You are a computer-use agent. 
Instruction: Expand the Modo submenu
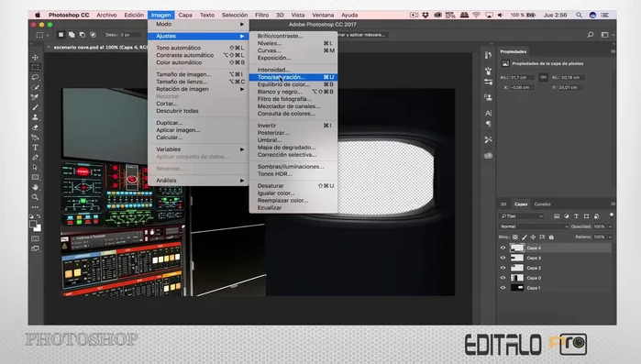[x=198, y=24]
